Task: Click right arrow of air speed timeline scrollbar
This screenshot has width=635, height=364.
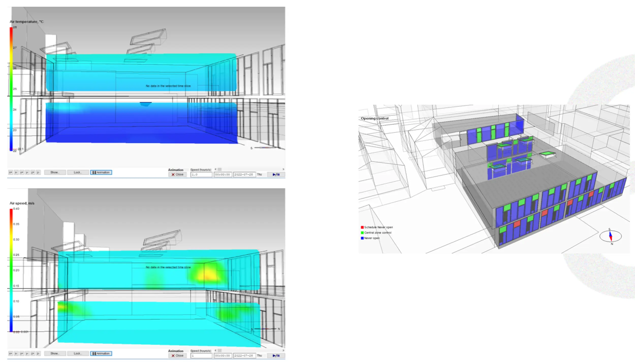Action: [283, 351]
